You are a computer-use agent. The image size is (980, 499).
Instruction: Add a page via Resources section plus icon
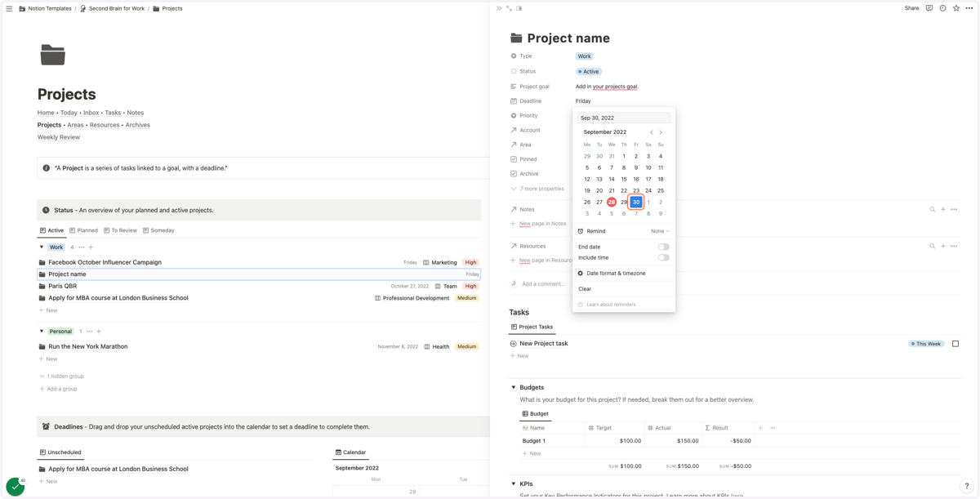point(943,246)
